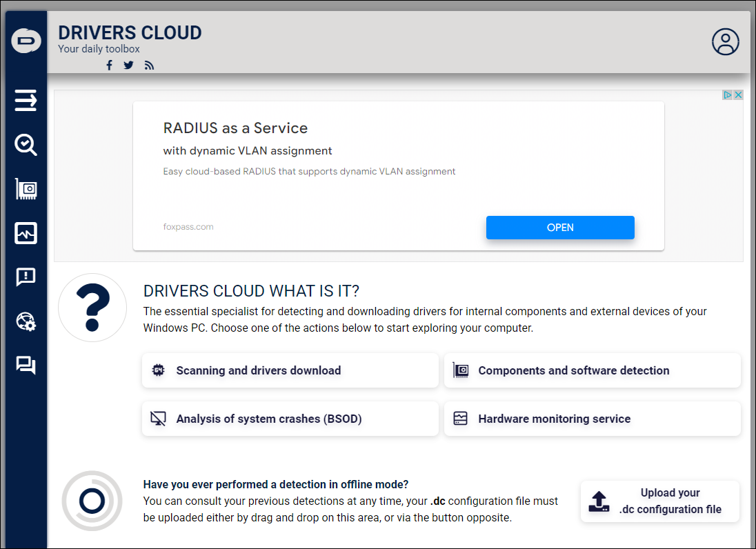This screenshot has width=756, height=549.
Task: Click the question mark circle illustration
Action: [x=92, y=308]
